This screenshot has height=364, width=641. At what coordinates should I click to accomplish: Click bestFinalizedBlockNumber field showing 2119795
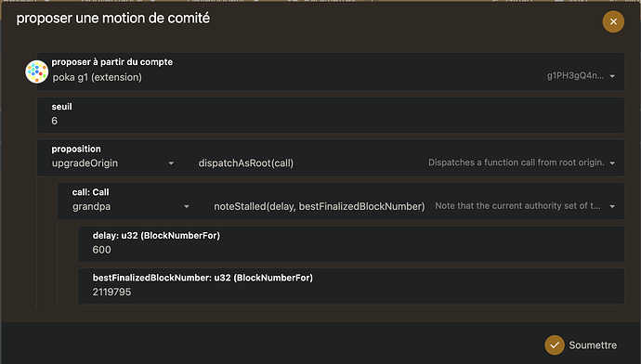pos(351,286)
